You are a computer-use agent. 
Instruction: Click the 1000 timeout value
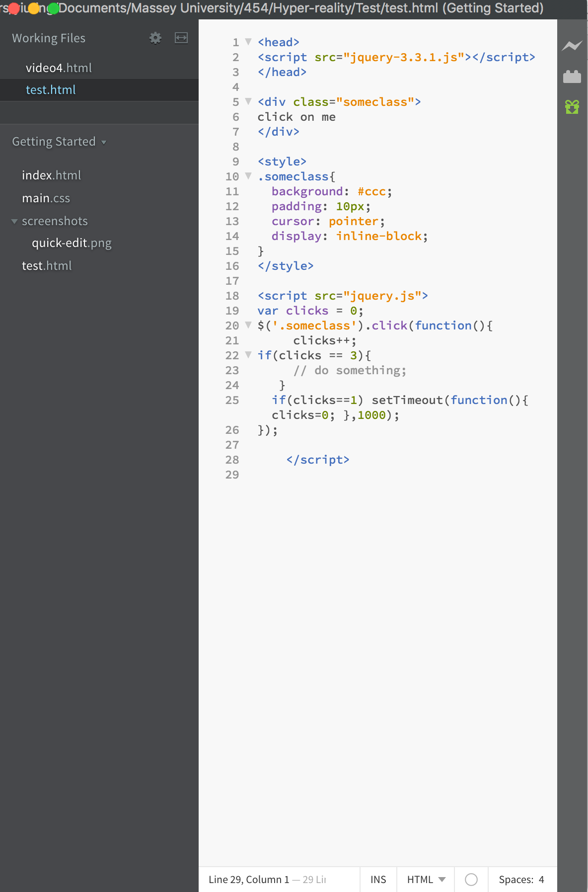(371, 415)
